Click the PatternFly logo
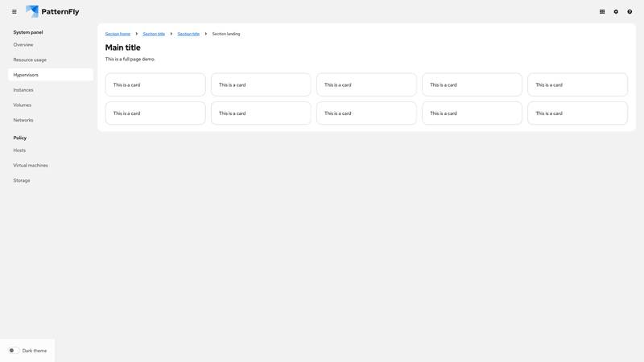The width and height of the screenshot is (644, 362). [52, 12]
